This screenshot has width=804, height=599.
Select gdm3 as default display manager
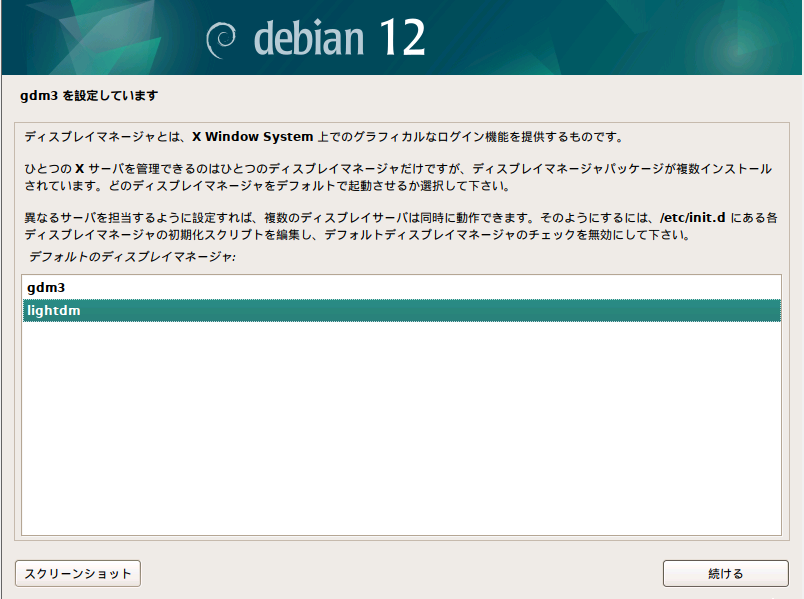click(x=401, y=287)
